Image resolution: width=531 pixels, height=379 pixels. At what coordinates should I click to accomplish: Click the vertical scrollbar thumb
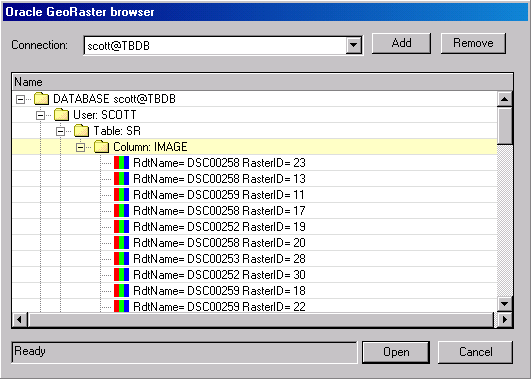click(505, 126)
